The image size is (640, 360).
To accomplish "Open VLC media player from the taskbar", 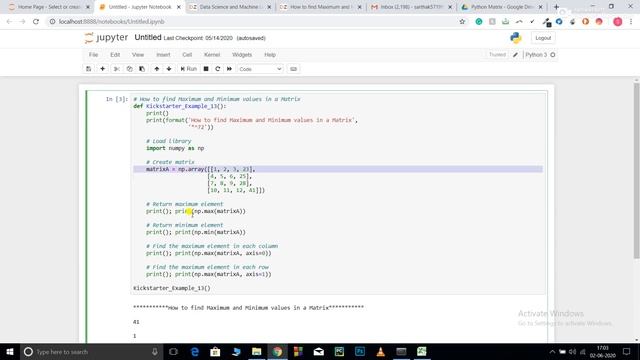I will pos(380,351).
